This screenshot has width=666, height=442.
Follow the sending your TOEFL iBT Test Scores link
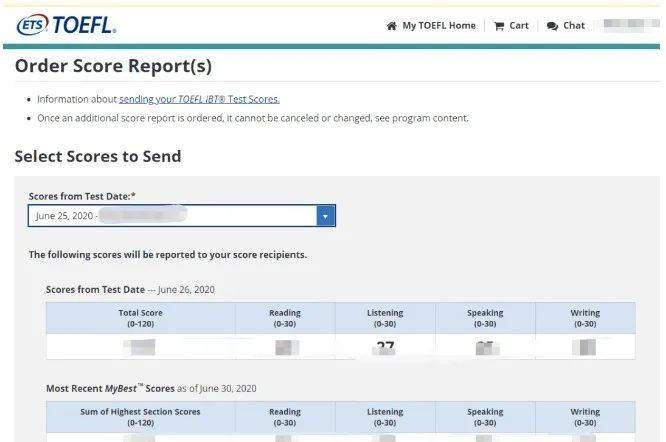(199, 99)
